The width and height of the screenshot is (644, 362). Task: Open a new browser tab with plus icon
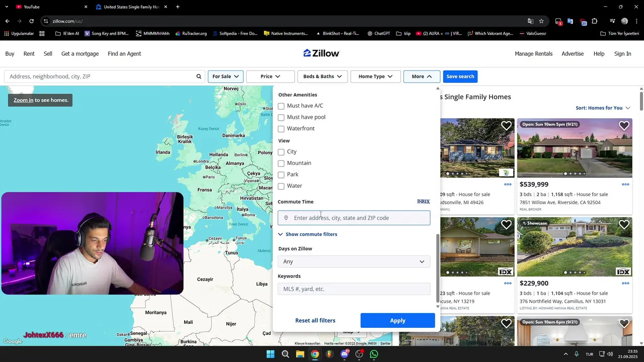178,7
